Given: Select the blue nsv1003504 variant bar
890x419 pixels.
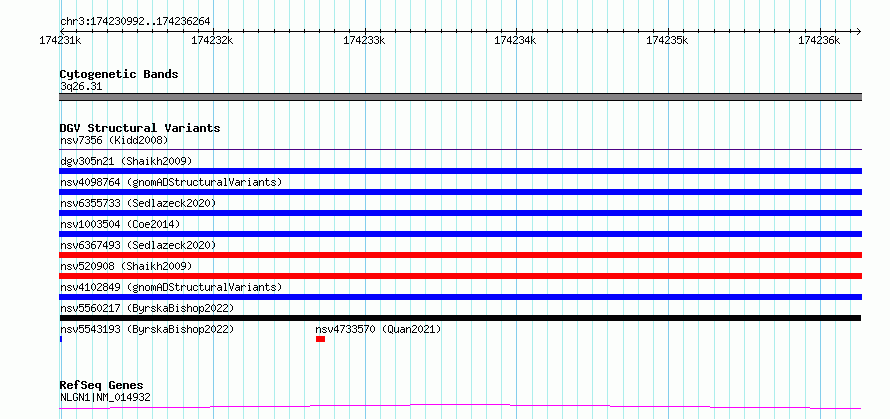Looking at the screenshot, I should point(460,234).
